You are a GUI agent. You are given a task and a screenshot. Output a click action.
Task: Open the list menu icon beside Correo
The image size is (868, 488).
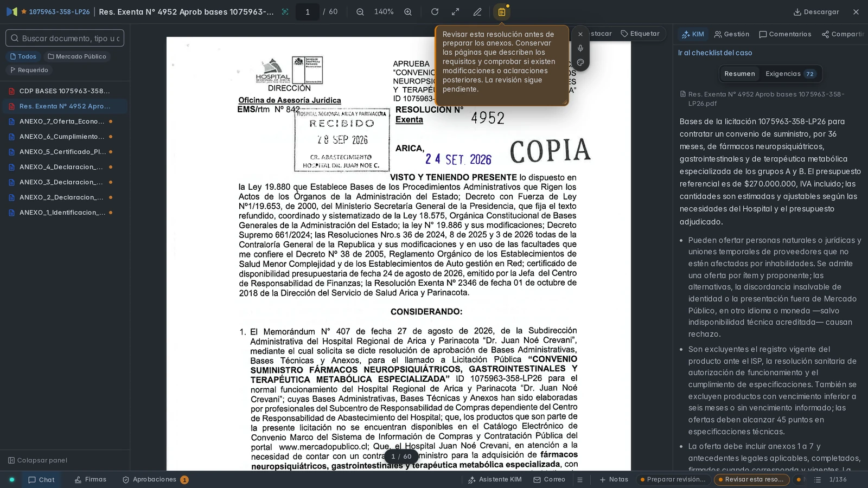580,479
